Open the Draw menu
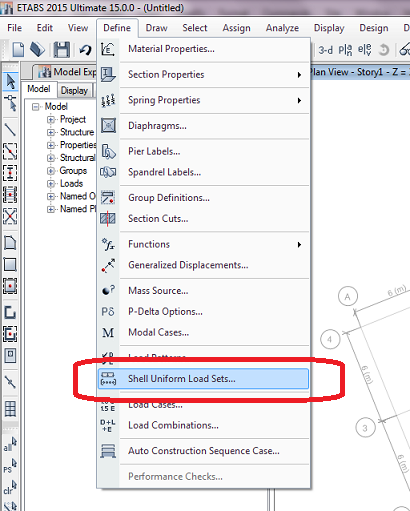 click(x=156, y=28)
